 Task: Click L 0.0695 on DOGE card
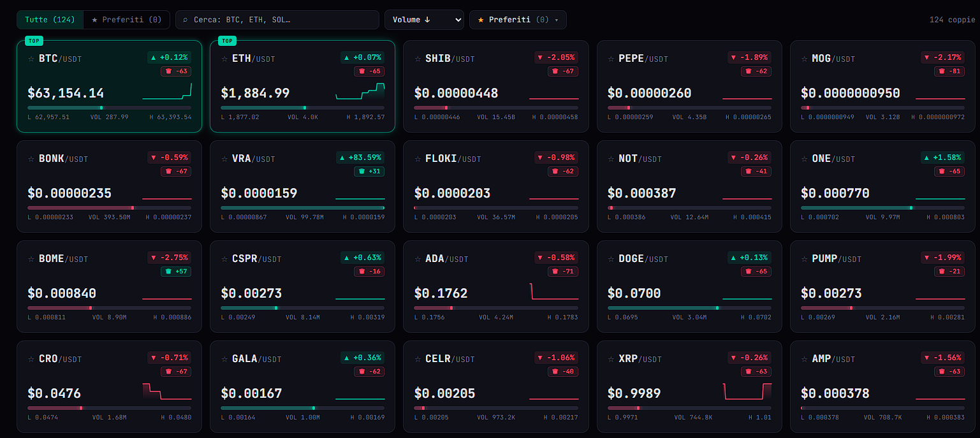[x=623, y=318]
